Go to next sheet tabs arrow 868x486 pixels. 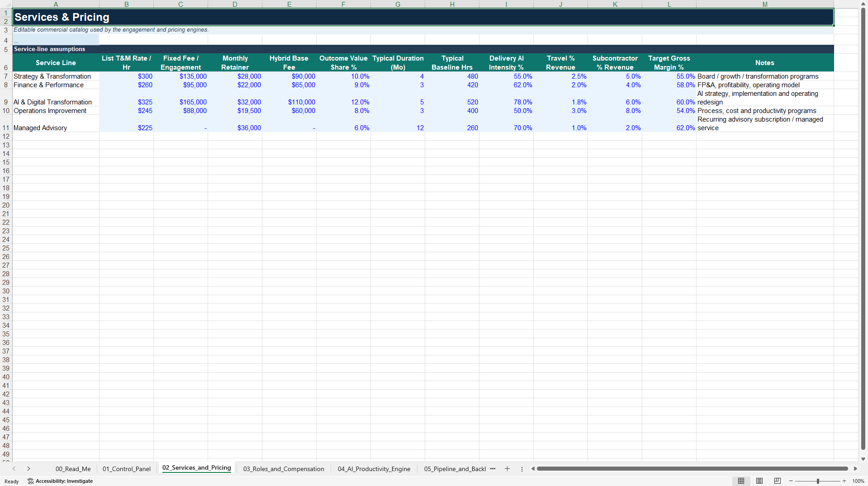28,469
